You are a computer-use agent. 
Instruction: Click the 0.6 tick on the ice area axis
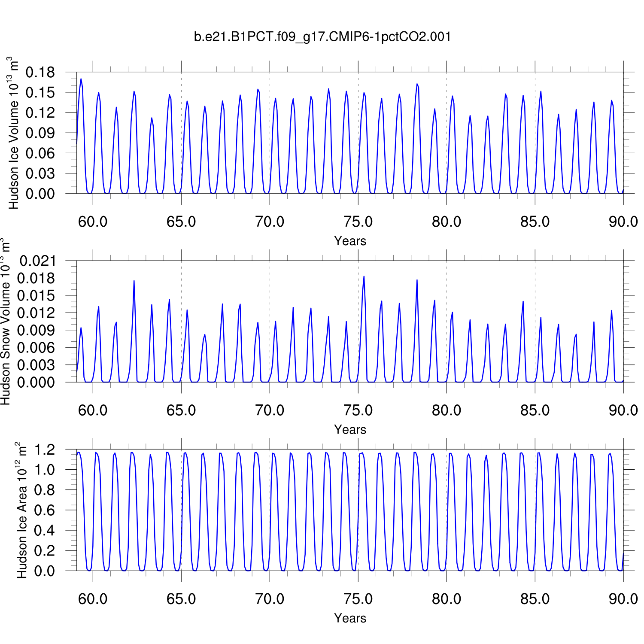[45, 510]
